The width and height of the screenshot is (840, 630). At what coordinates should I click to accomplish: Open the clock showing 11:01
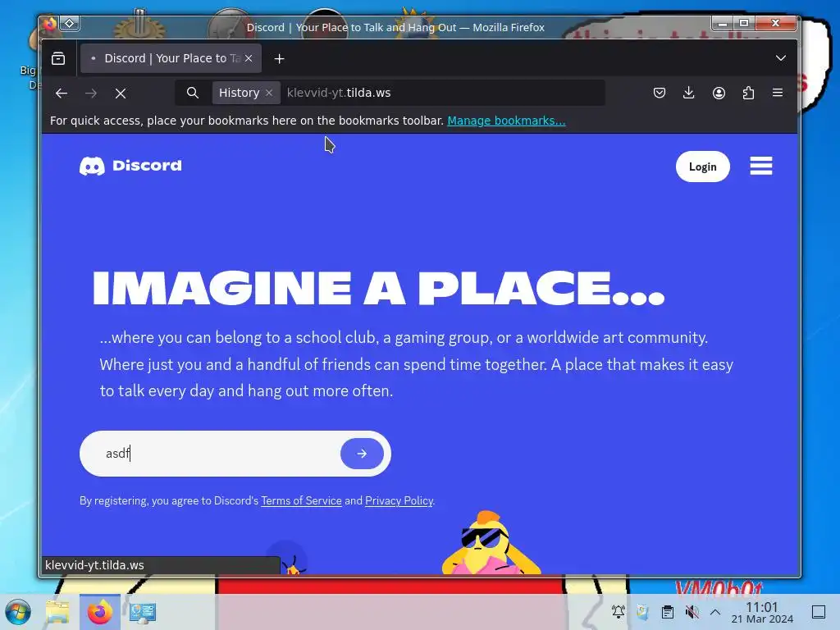(762, 612)
